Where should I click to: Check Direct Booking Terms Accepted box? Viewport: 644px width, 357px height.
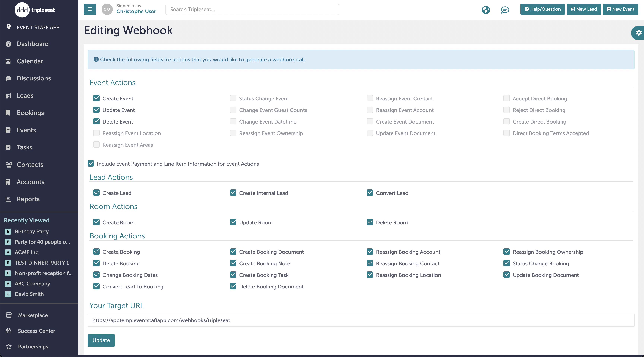click(x=506, y=133)
